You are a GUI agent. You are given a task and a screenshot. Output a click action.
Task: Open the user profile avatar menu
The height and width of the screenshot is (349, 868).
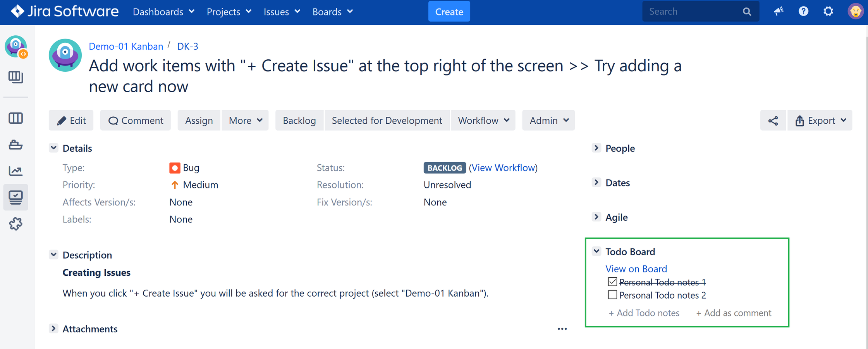[855, 11]
